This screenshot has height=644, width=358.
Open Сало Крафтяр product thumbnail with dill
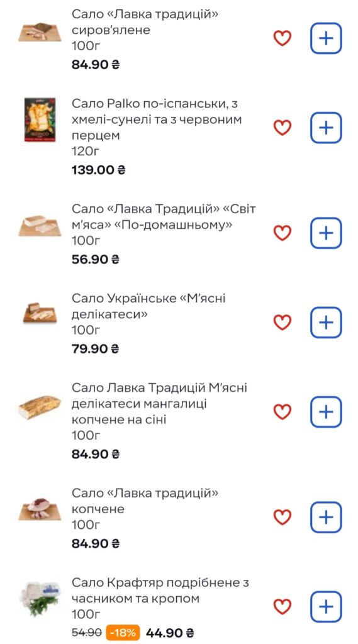tap(40, 599)
